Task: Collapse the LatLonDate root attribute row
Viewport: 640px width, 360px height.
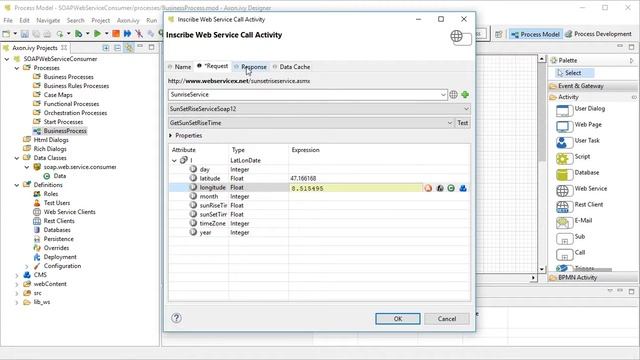Action: coord(174,160)
